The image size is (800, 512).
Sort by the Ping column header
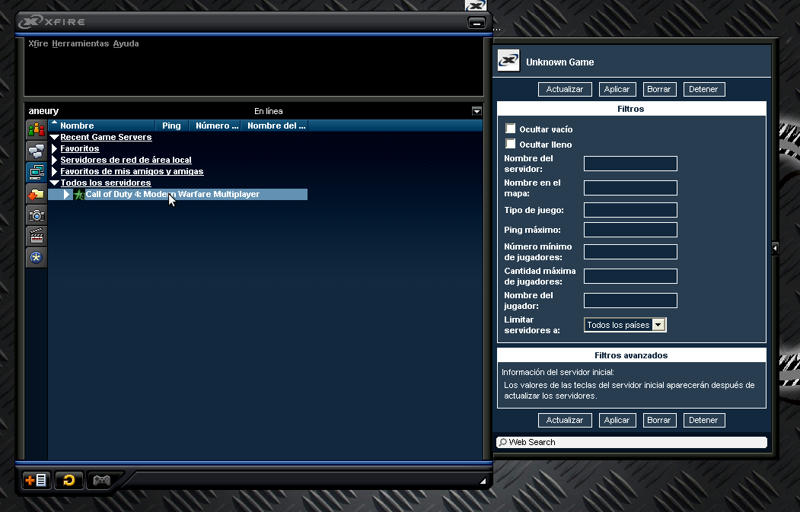click(x=172, y=125)
